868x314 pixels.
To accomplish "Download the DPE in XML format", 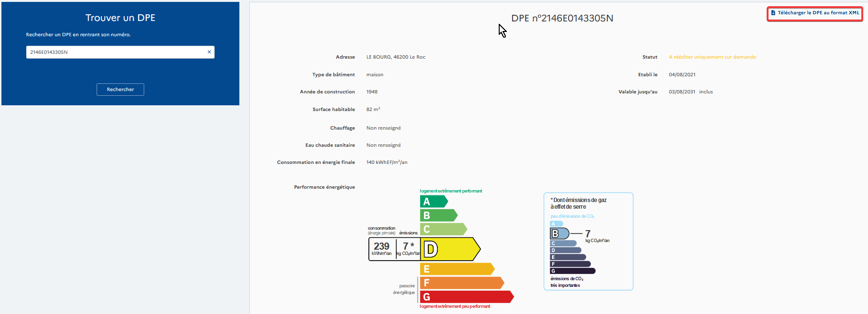I will [x=815, y=13].
